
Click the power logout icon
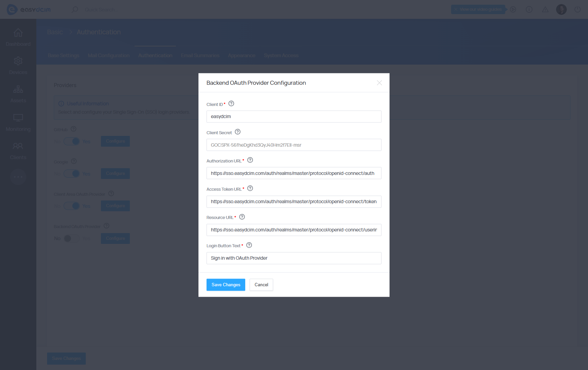(x=578, y=9)
